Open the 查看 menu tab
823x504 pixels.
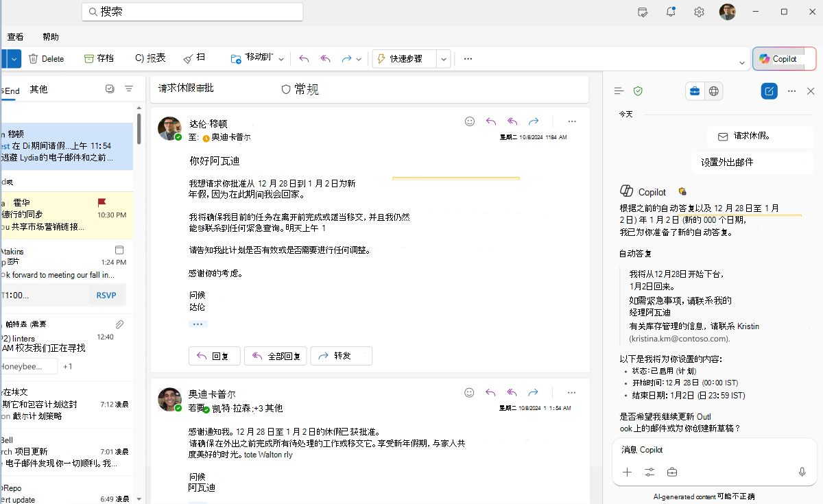tap(15, 37)
